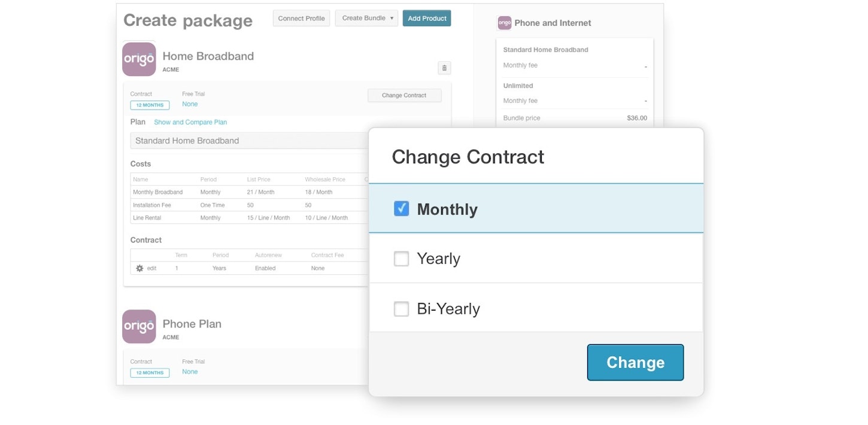This screenshot has width=868, height=425.
Task: Tick the Bi-Yearly contract checkbox
Action: click(x=402, y=309)
